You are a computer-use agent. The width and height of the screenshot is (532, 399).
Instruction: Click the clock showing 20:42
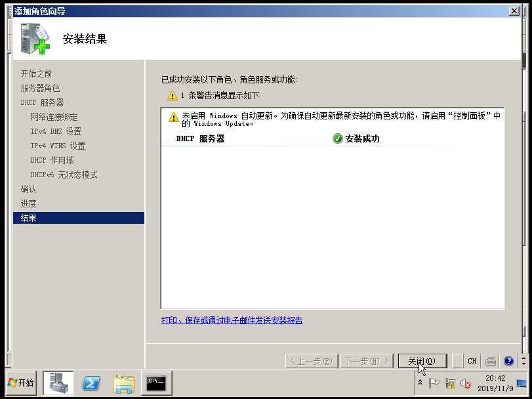tap(495, 378)
